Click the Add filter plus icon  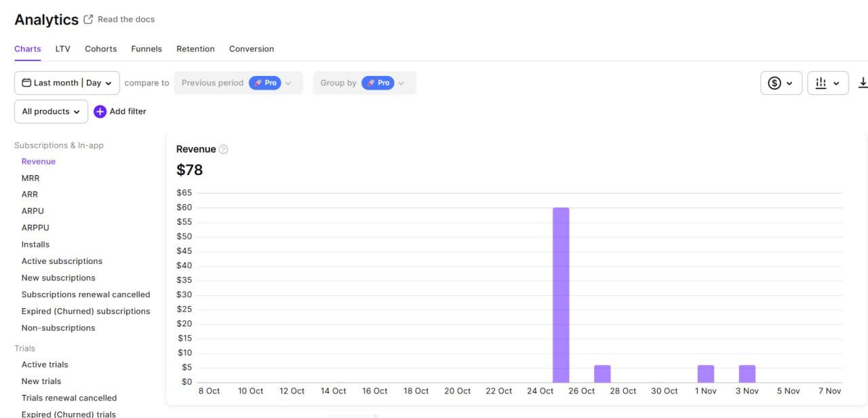click(100, 111)
